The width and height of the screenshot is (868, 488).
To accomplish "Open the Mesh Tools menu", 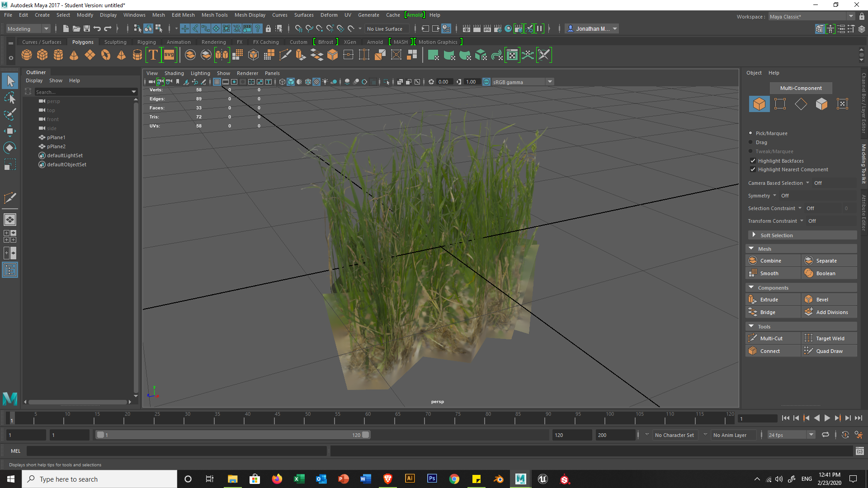I will tap(214, 15).
